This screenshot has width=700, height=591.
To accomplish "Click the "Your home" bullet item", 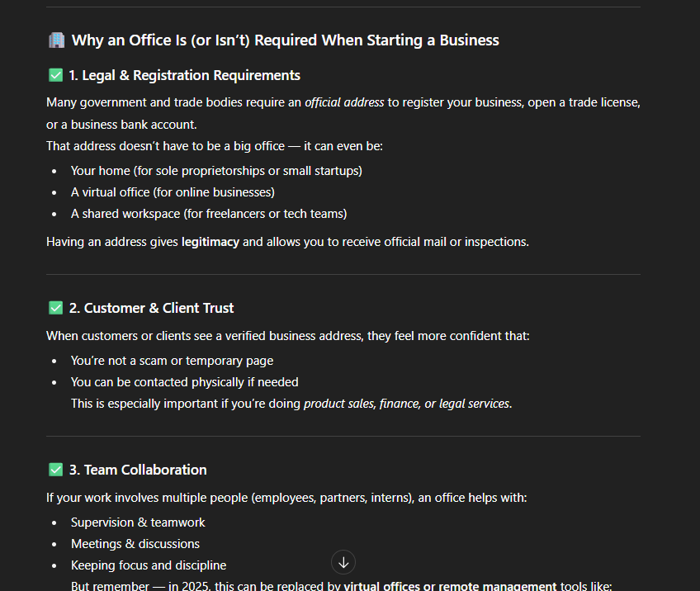I will coord(216,171).
